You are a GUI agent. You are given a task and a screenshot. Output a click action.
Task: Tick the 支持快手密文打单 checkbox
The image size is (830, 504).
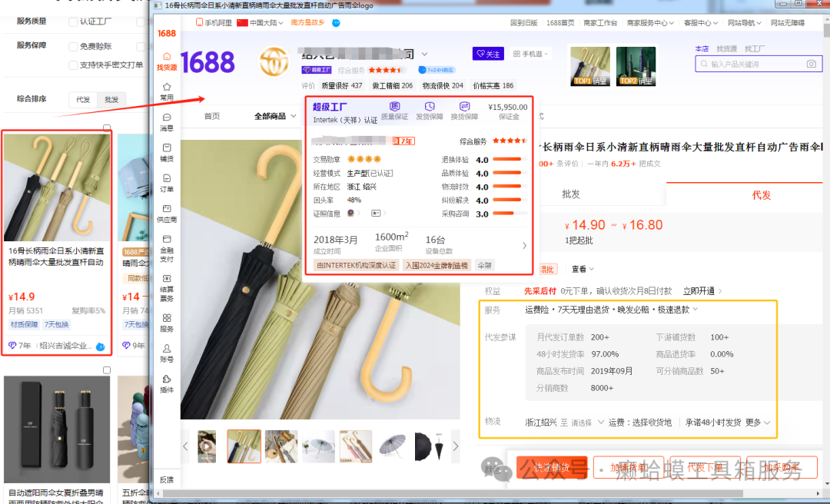[74, 65]
